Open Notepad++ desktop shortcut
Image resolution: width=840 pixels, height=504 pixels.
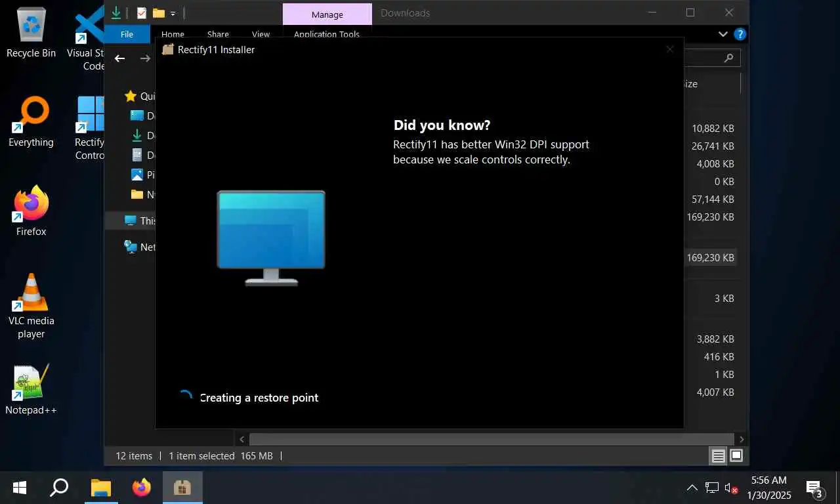point(31,390)
